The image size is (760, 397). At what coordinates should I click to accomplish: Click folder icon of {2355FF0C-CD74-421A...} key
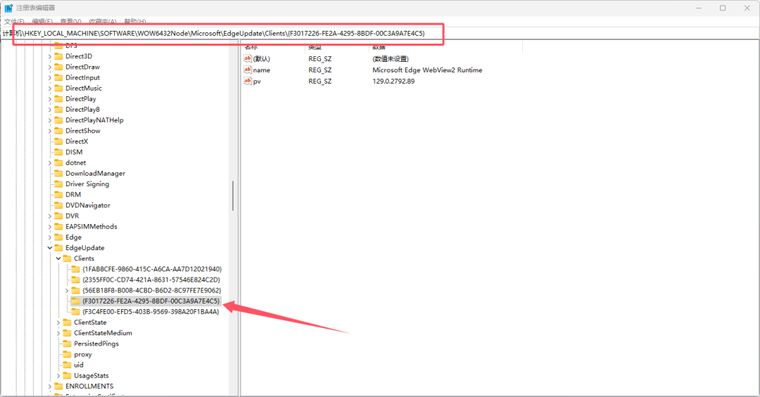[x=76, y=280]
